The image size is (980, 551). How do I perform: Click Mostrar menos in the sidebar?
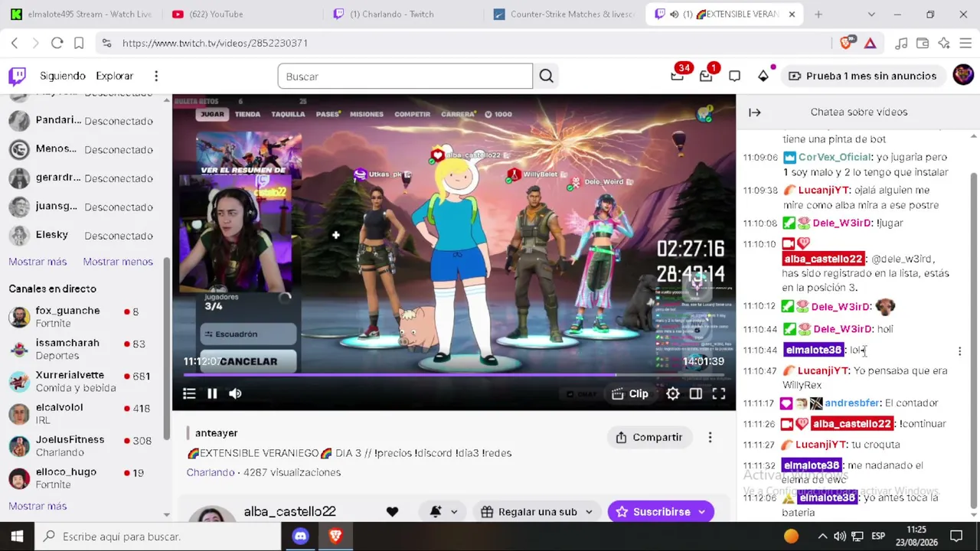[118, 262]
